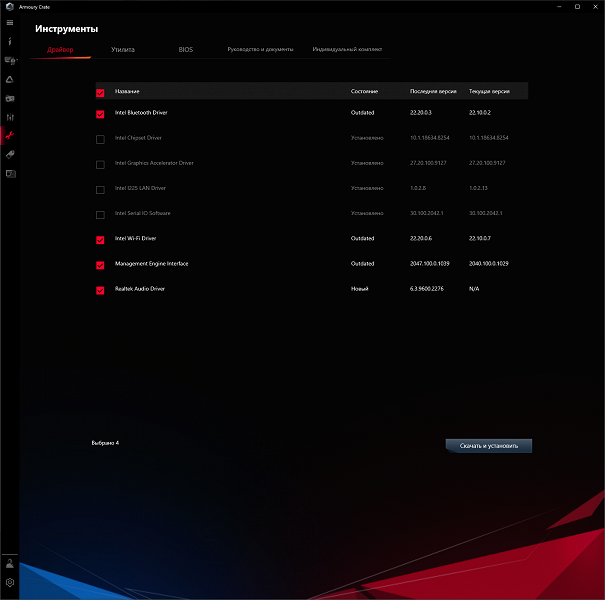The width and height of the screenshot is (605, 600).
Task: Open the Индивидуальный комплект tab
Action: point(347,49)
